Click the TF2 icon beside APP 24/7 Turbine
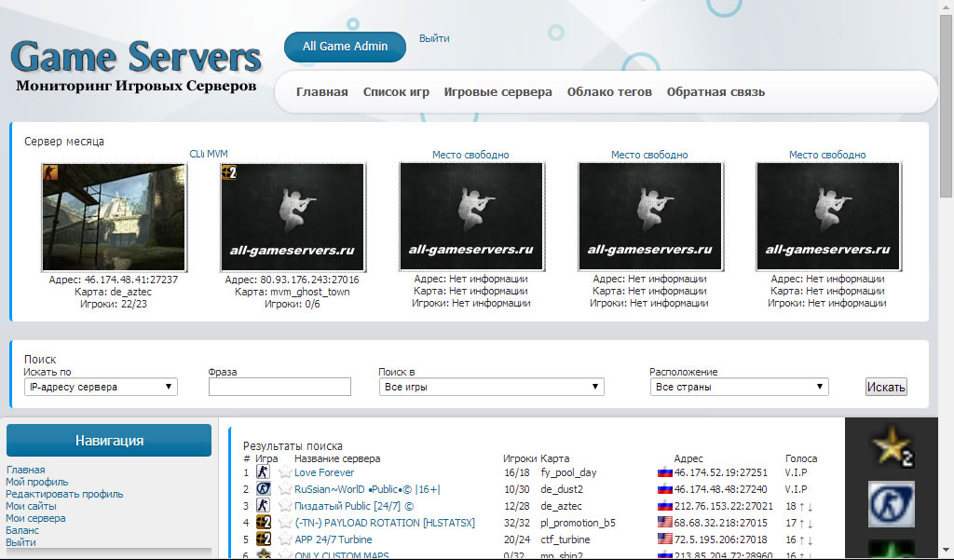Viewport: 954px width, 560px height. 263,540
